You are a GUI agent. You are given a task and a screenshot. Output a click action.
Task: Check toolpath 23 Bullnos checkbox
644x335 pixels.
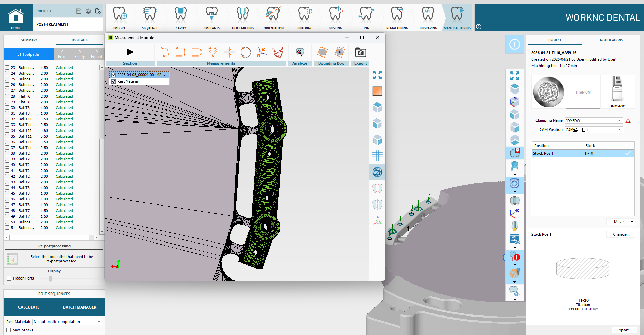(x=7, y=68)
